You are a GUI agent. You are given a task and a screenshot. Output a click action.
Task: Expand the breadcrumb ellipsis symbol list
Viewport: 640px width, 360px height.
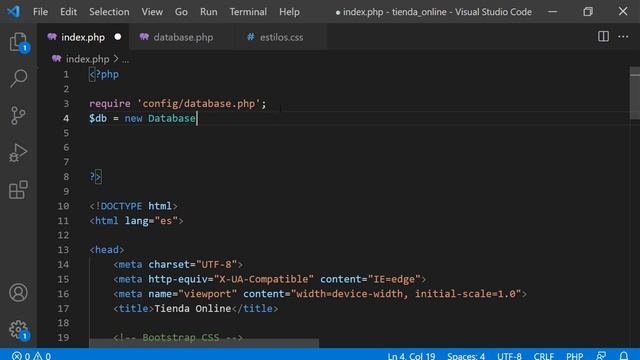(125, 60)
